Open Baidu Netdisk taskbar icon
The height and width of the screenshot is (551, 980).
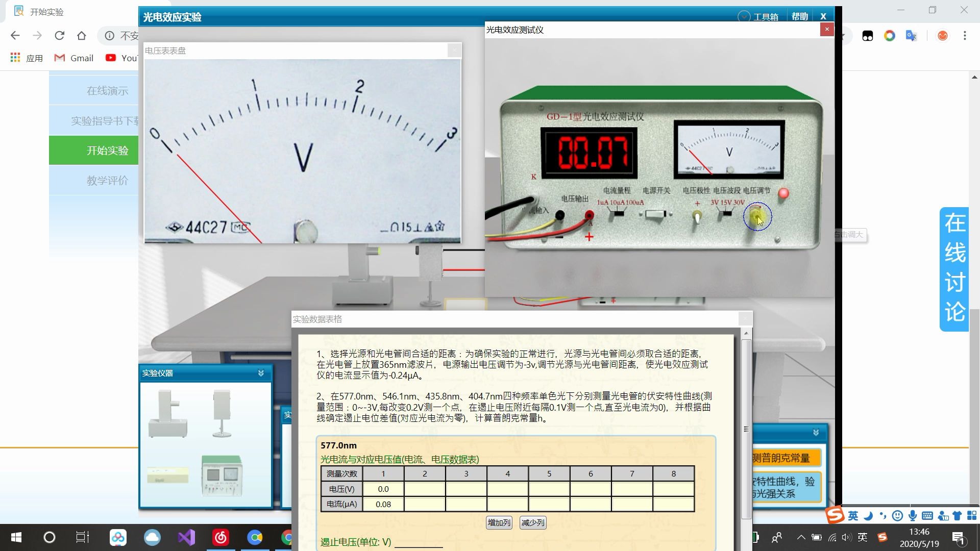point(118,537)
